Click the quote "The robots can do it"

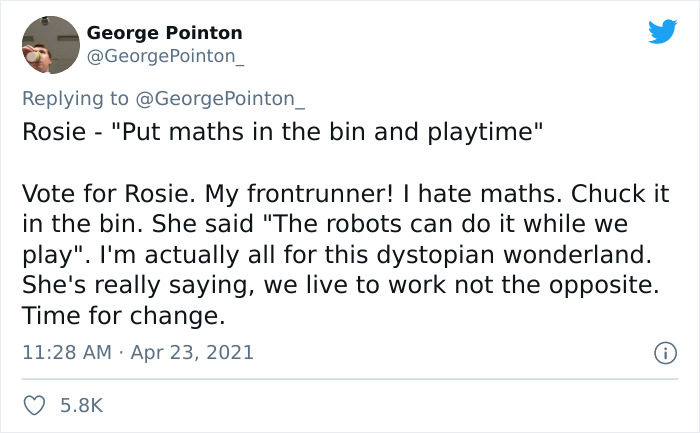[343, 223]
